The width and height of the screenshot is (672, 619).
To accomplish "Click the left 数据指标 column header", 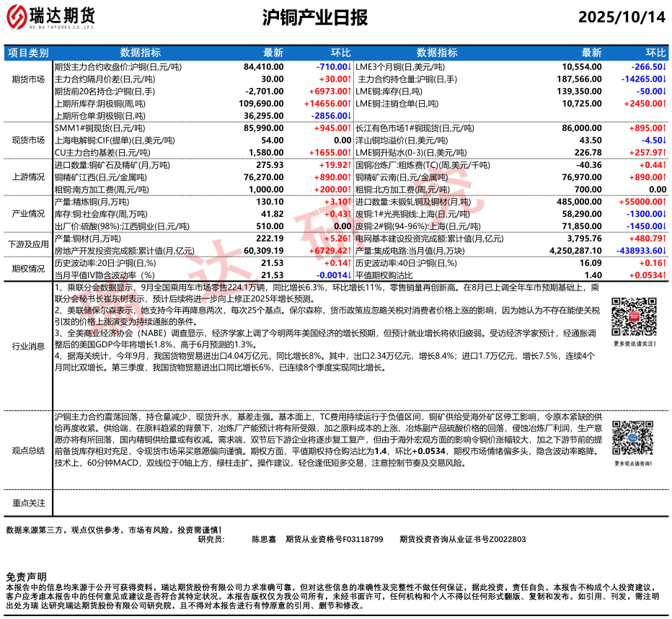I will pos(140,53).
